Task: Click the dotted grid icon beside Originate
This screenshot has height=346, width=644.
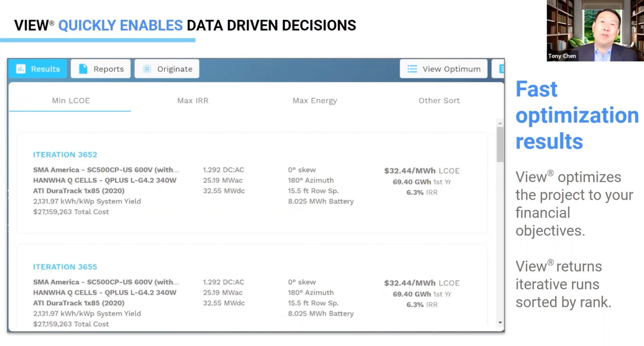Action: click(147, 69)
